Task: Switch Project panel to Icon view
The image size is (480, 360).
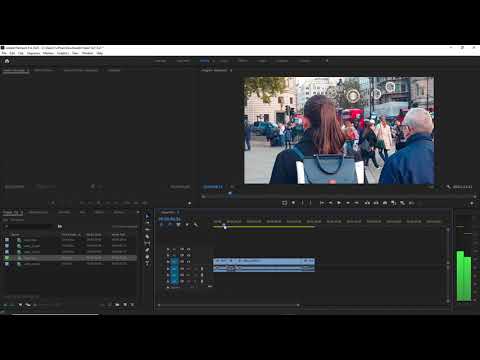Action: tap(20, 305)
